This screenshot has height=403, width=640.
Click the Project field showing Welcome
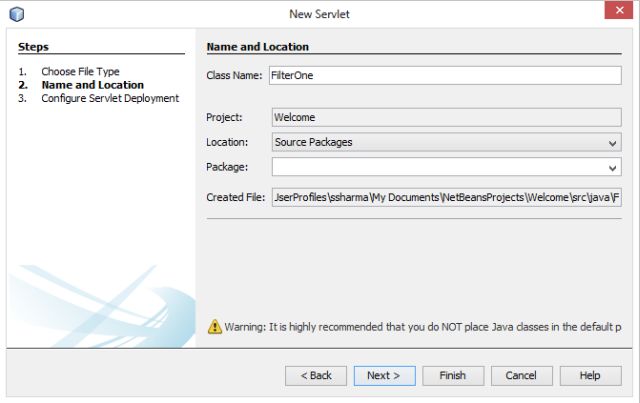pos(445,117)
